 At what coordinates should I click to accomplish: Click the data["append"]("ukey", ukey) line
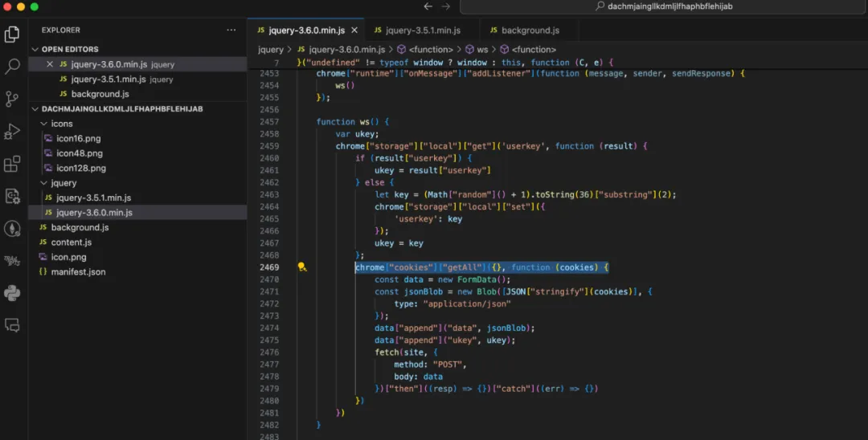[444, 340]
